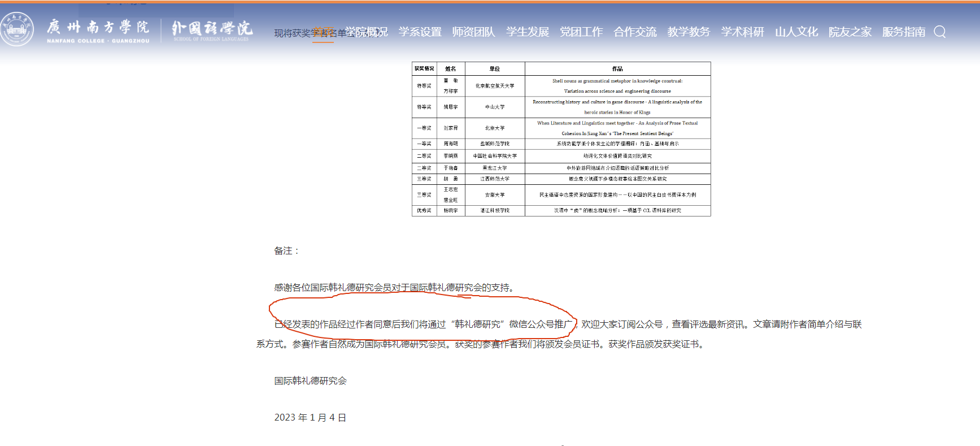Click the orange-underlined 首页 home tab
Viewport: 980px width, 446px height.
323,33
